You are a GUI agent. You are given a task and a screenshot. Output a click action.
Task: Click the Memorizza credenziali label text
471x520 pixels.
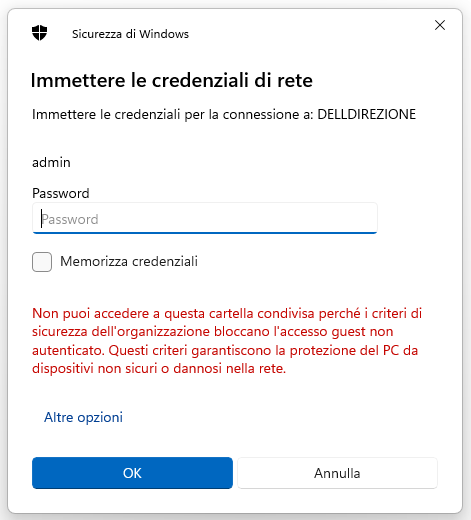(129, 261)
